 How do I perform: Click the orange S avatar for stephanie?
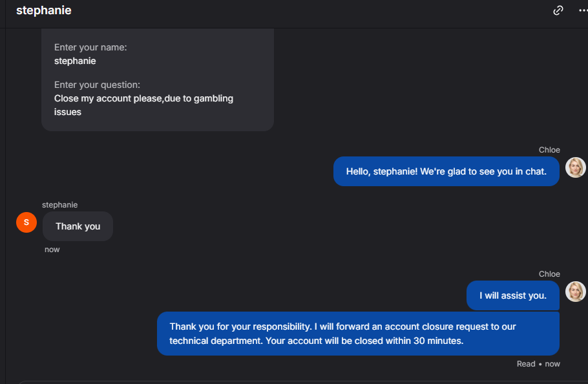coord(26,222)
